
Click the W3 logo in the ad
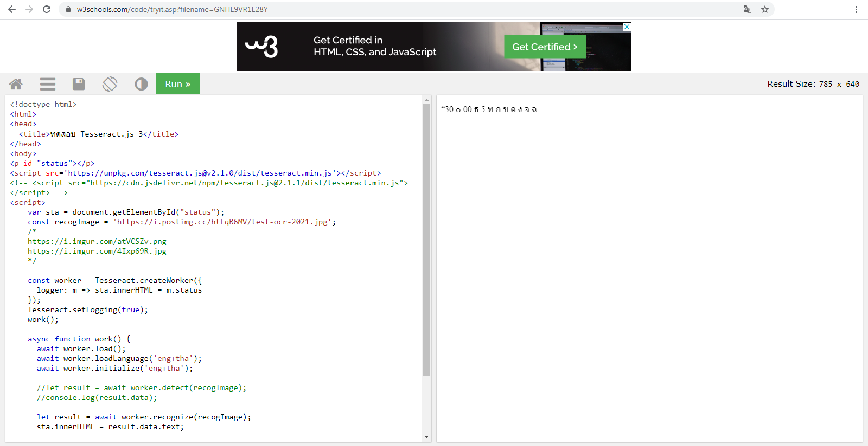pyautogui.click(x=262, y=47)
